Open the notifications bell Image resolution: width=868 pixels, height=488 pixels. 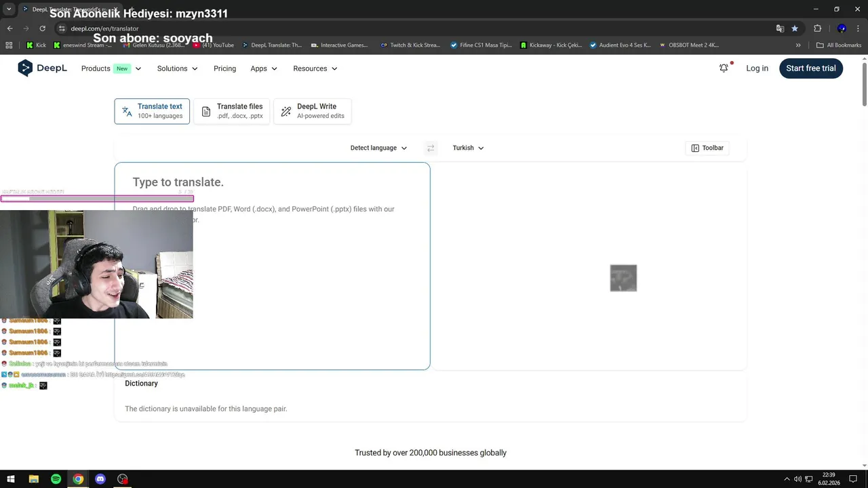724,68
